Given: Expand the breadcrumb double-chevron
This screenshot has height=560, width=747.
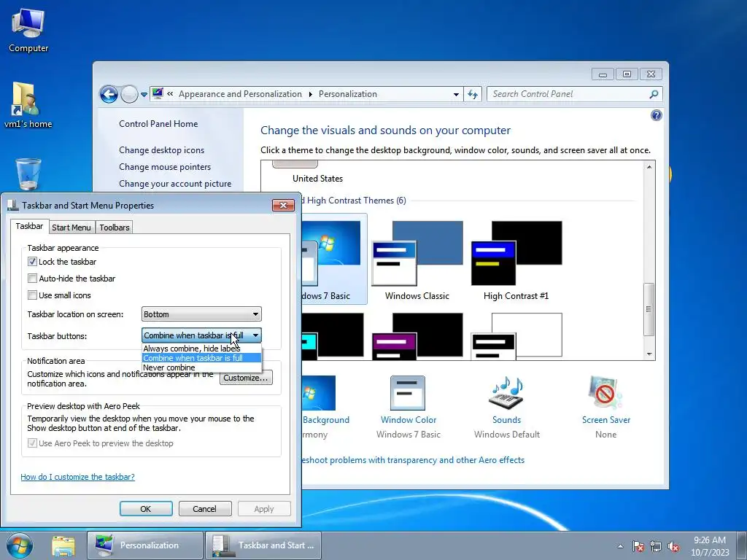Looking at the screenshot, I should [170, 94].
